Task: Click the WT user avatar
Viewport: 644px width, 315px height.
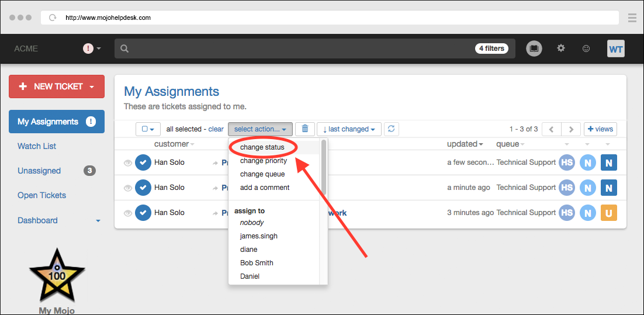Action: (615, 49)
